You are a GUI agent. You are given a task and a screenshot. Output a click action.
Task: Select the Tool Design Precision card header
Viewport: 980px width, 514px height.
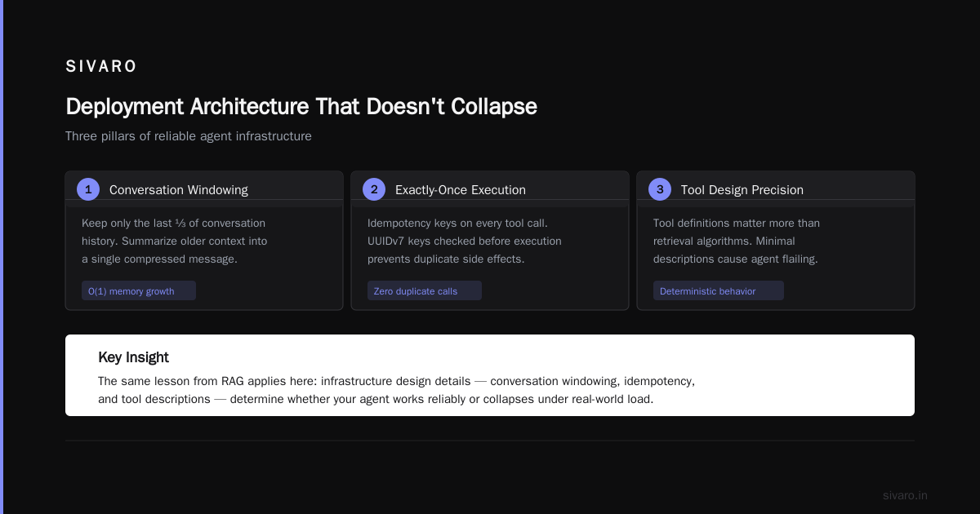tap(776, 189)
